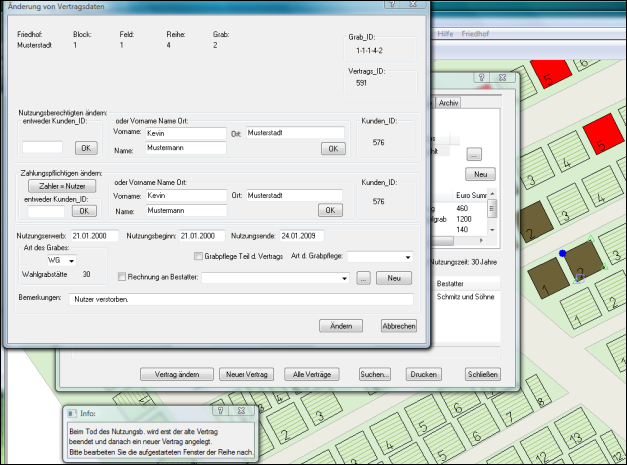
Task: Click Zahlungspflichtigen Ort field
Action: (294, 196)
